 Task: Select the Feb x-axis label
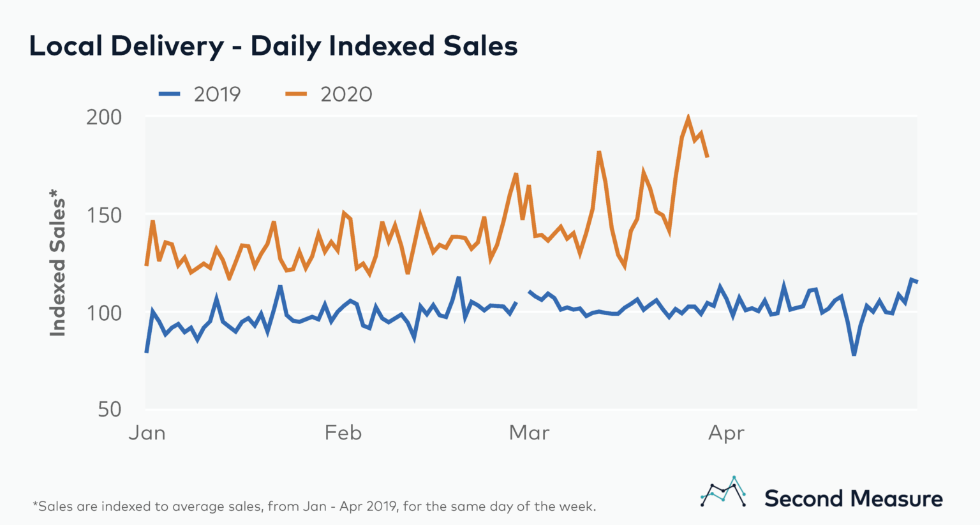click(343, 433)
